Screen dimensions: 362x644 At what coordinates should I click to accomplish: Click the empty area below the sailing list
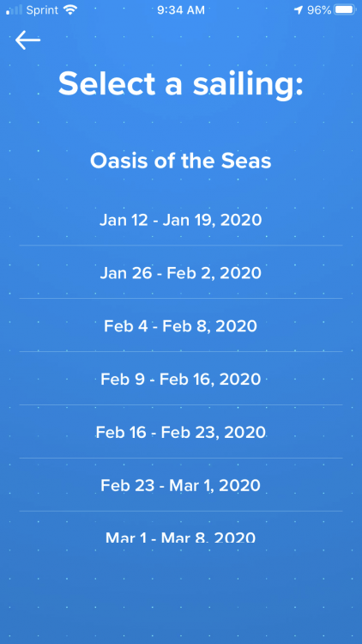[181, 593]
